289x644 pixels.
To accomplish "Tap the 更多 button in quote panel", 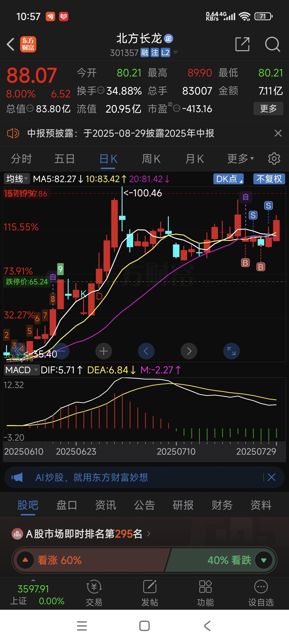I will [268, 109].
